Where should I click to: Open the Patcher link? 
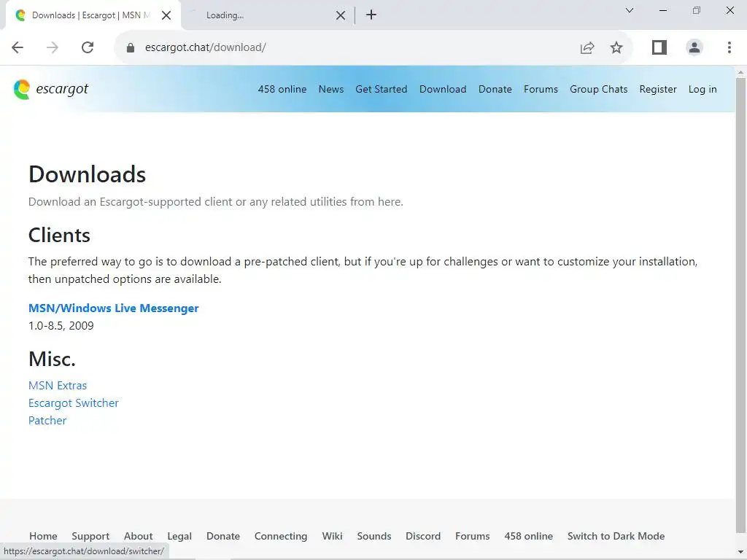coord(47,421)
